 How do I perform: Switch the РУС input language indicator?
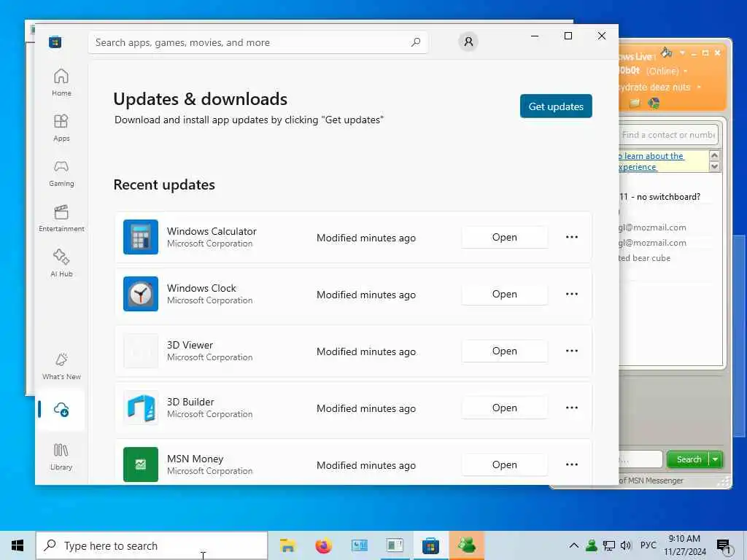point(648,545)
